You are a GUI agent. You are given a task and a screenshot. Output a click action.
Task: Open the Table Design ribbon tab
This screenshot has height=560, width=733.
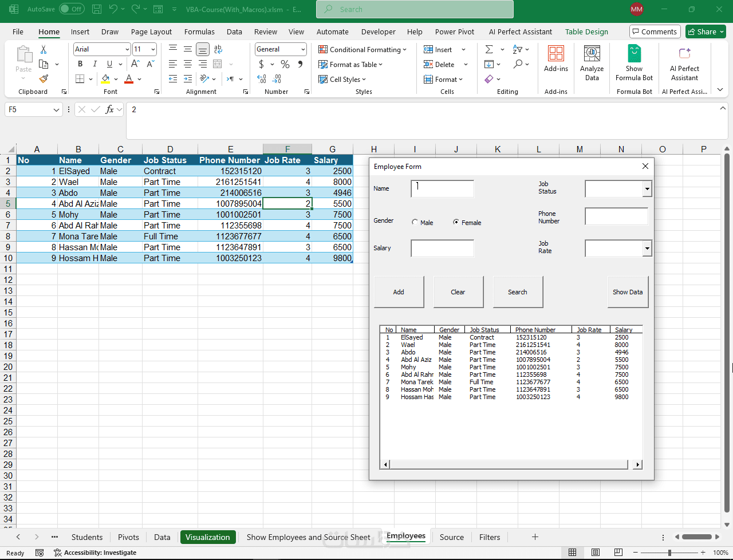(586, 32)
